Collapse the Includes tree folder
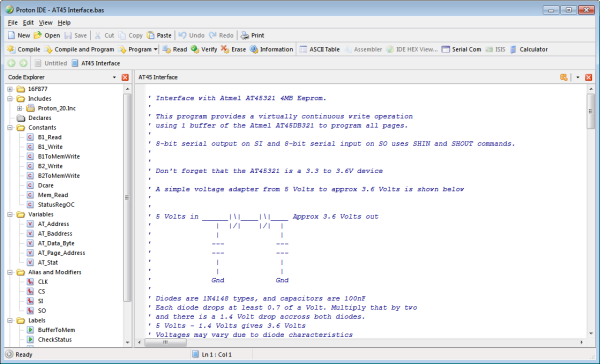The image size is (600, 364). click(x=10, y=98)
